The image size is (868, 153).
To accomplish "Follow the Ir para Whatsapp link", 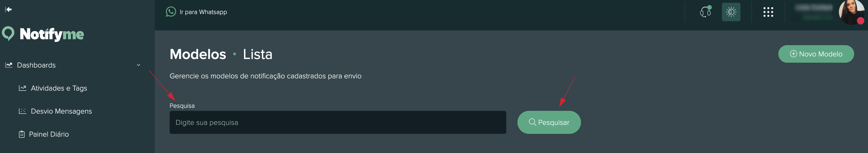I will tap(203, 12).
